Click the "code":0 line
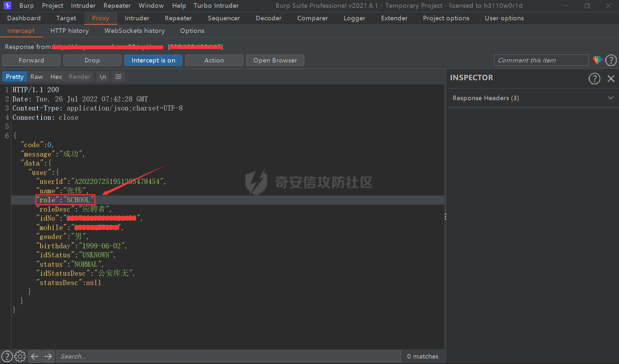This screenshot has width=619, height=364. pyautogui.click(x=37, y=145)
